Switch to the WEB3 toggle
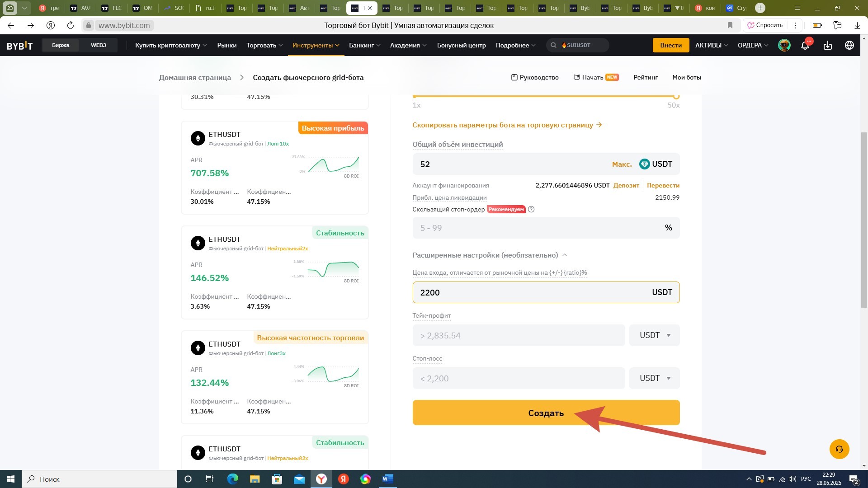 [99, 45]
